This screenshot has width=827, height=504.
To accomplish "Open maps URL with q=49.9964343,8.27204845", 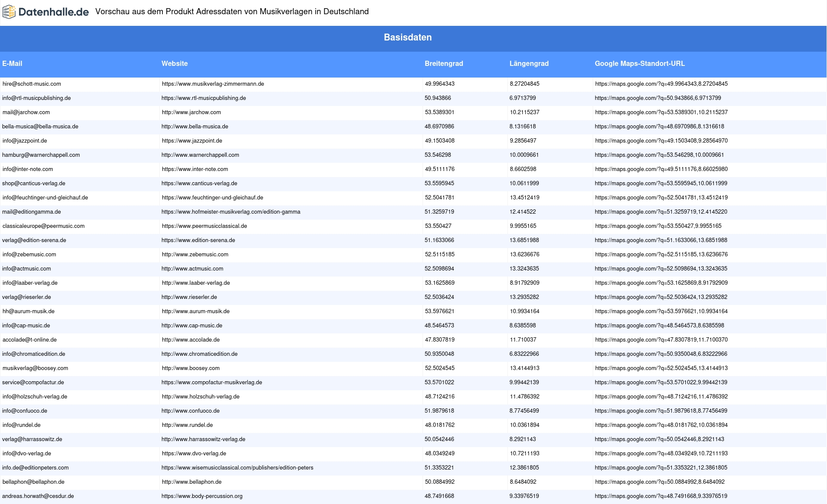I will coord(662,84).
